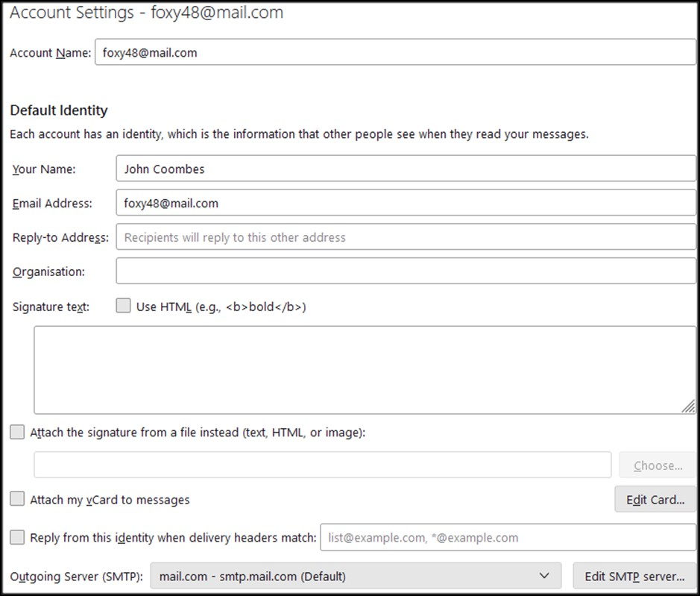Select the Email Address input field
The height and width of the screenshot is (596, 700).
coord(406,203)
